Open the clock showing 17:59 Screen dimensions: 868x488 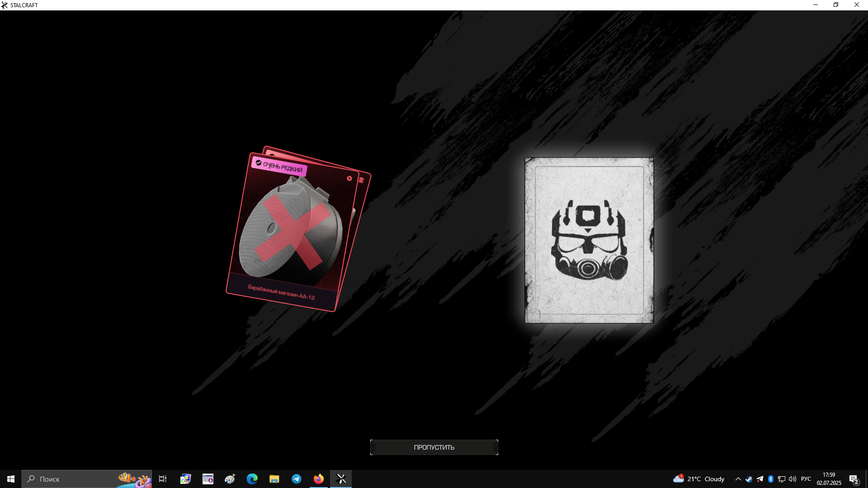click(x=829, y=479)
